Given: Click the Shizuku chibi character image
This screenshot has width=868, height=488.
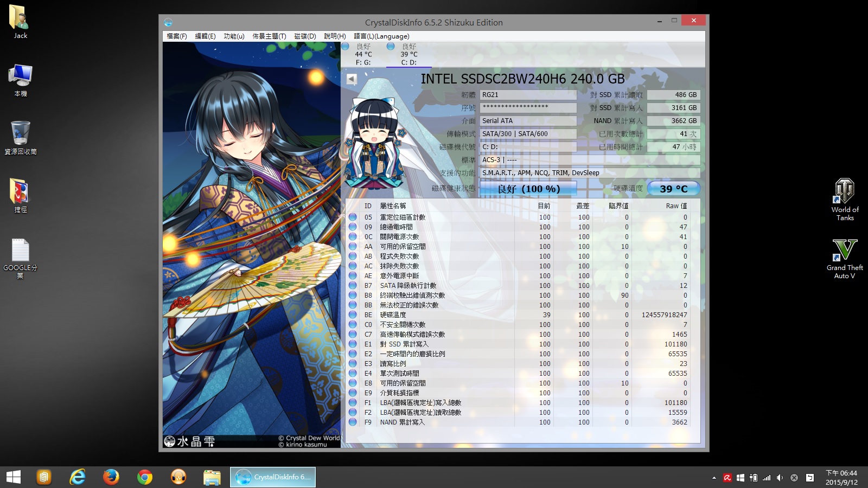Looking at the screenshot, I should tap(374, 142).
